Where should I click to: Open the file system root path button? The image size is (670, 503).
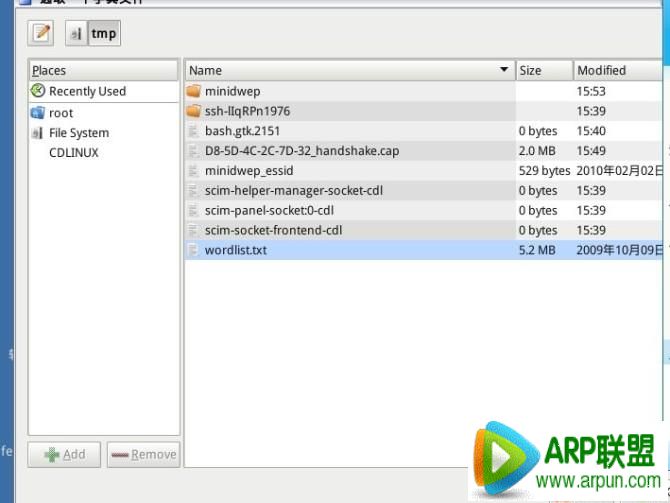coord(76,33)
